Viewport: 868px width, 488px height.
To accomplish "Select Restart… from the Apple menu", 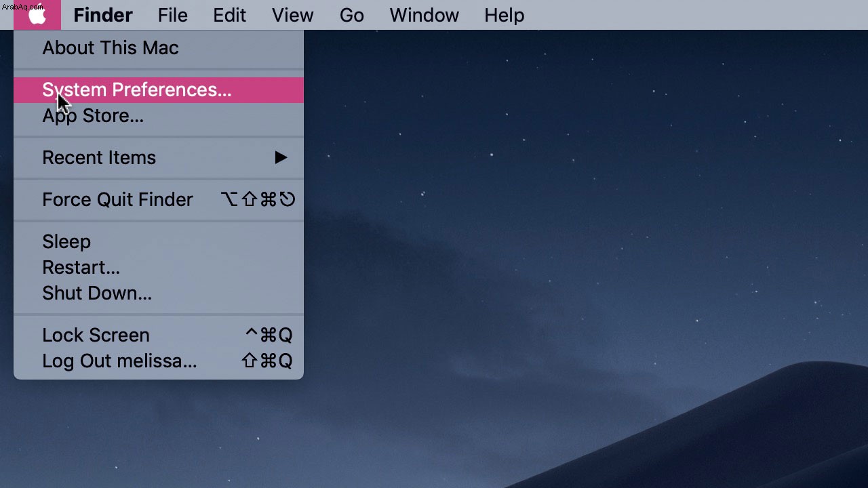I will click(x=159, y=268).
